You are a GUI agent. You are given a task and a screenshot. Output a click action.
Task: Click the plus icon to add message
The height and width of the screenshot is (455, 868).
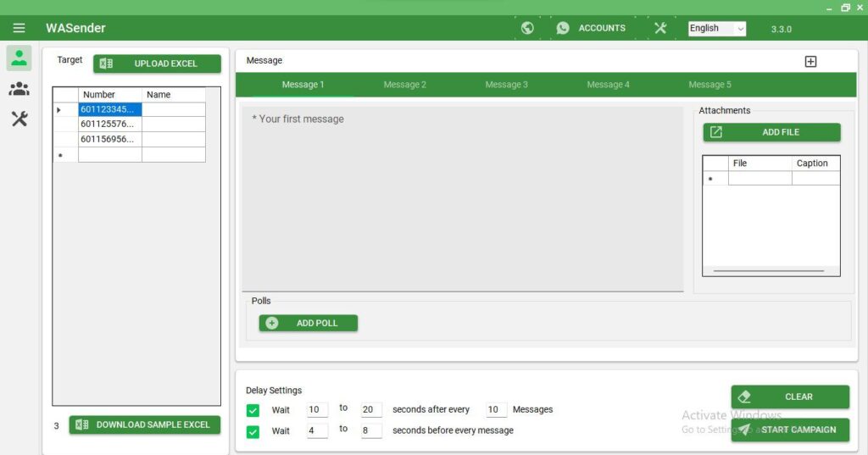(x=810, y=61)
